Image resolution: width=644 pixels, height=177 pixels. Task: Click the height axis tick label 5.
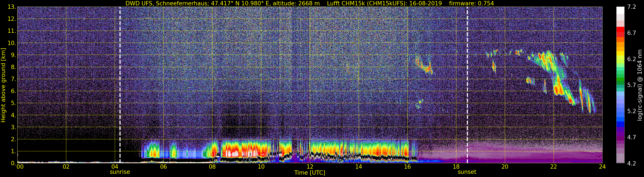pos(13,103)
